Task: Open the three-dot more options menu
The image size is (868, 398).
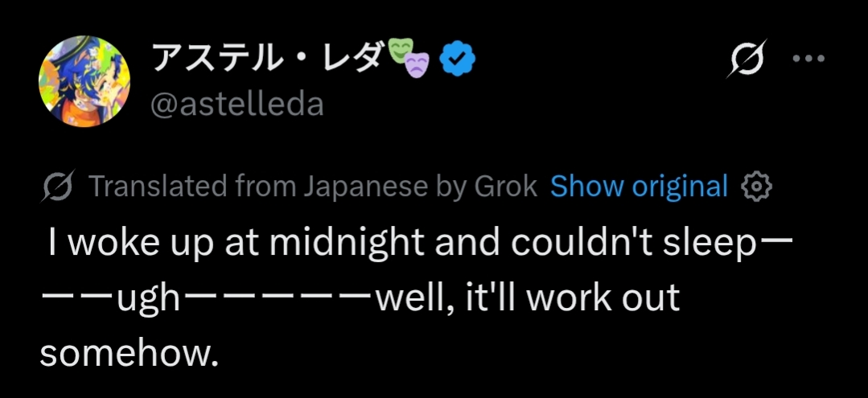Action: click(808, 59)
